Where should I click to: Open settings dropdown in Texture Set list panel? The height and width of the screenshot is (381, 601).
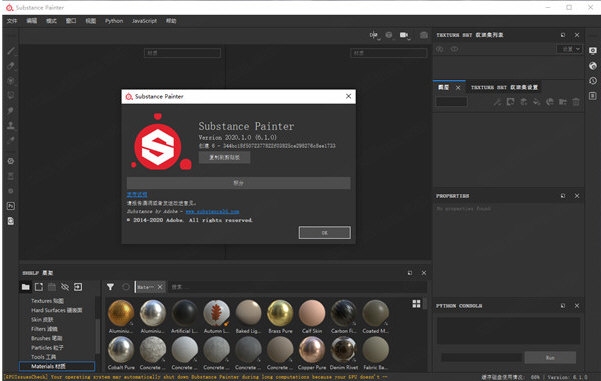569,49
